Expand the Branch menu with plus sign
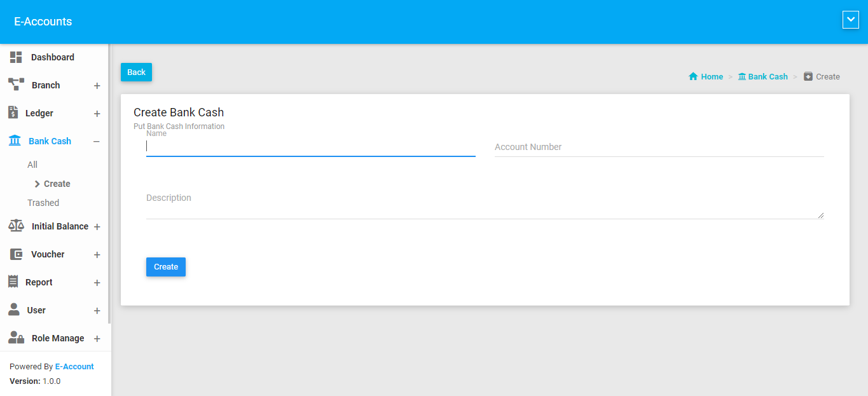Screen dimensions: 868x396 click(x=97, y=86)
